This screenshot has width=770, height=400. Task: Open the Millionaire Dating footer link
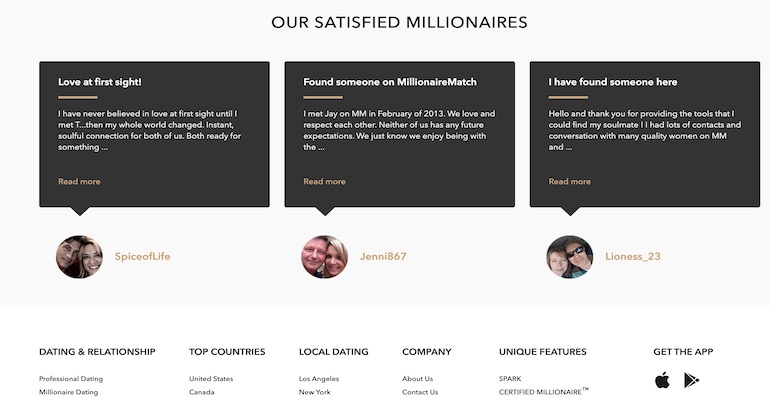pos(69,392)
